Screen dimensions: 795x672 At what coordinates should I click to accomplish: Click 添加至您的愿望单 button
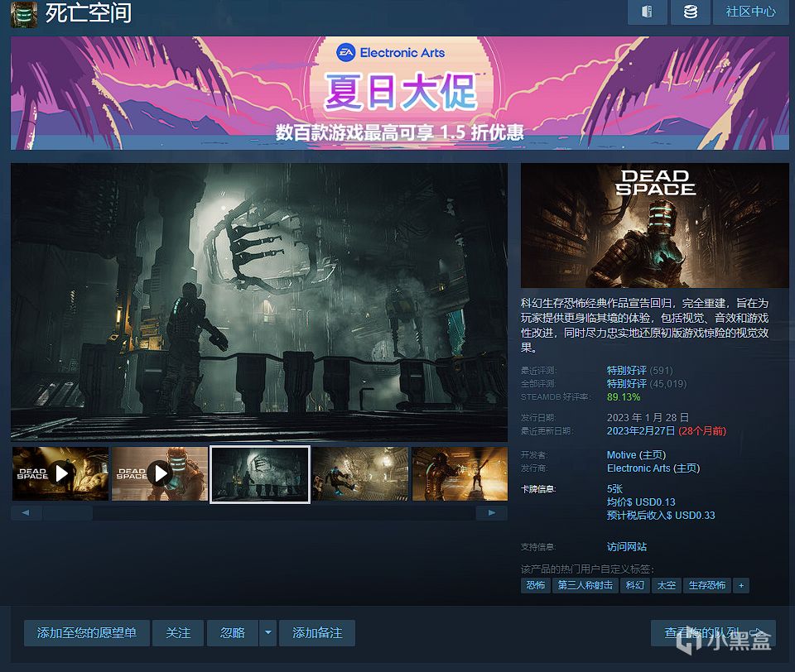click(x=87, y=633)
